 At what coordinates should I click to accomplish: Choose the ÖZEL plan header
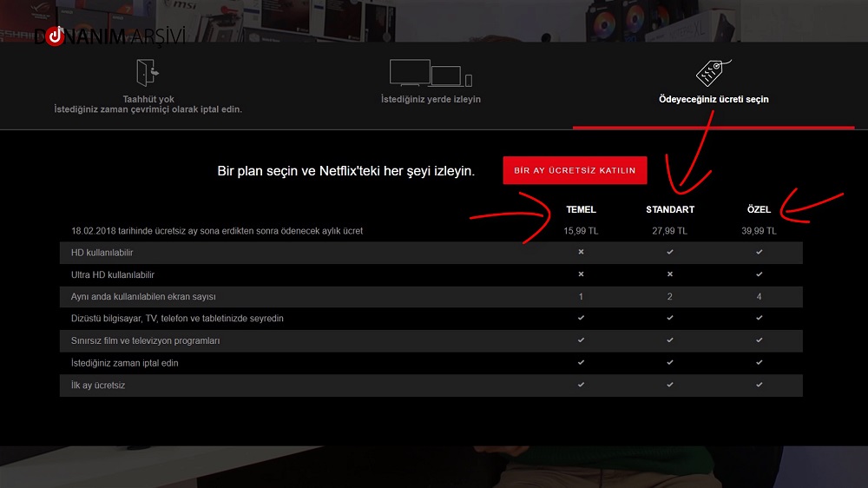coord(759,209)
